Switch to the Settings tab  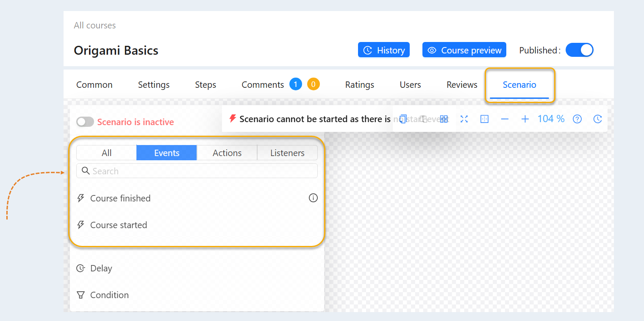pyautogui.click(x=154, y=85)
